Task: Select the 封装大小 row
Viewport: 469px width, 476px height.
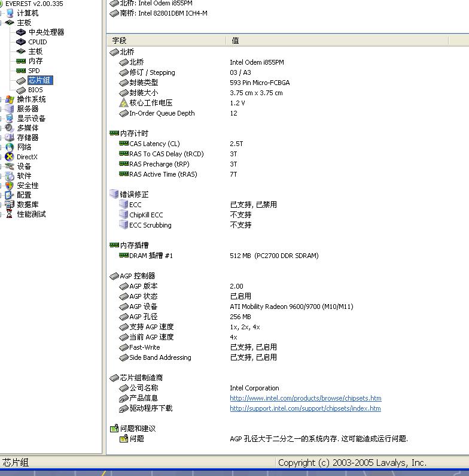Action: pos(201,93)
